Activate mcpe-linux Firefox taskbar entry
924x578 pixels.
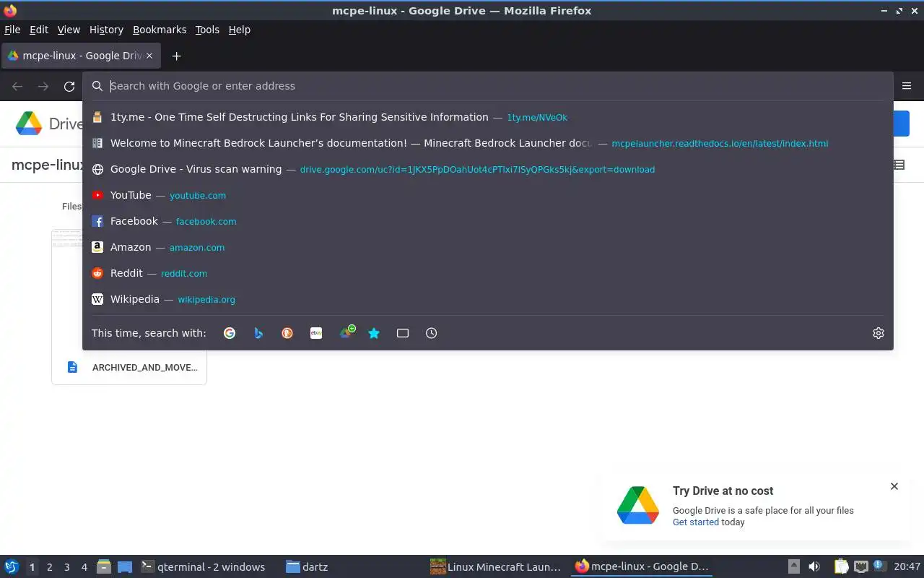click(642, 567)
